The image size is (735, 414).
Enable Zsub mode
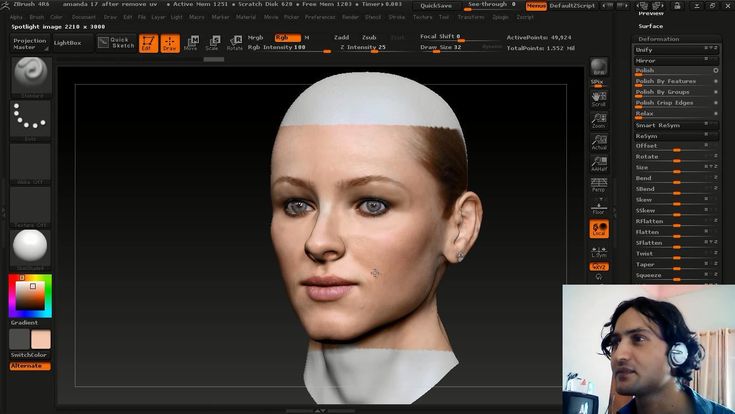(x=369, y=38)
